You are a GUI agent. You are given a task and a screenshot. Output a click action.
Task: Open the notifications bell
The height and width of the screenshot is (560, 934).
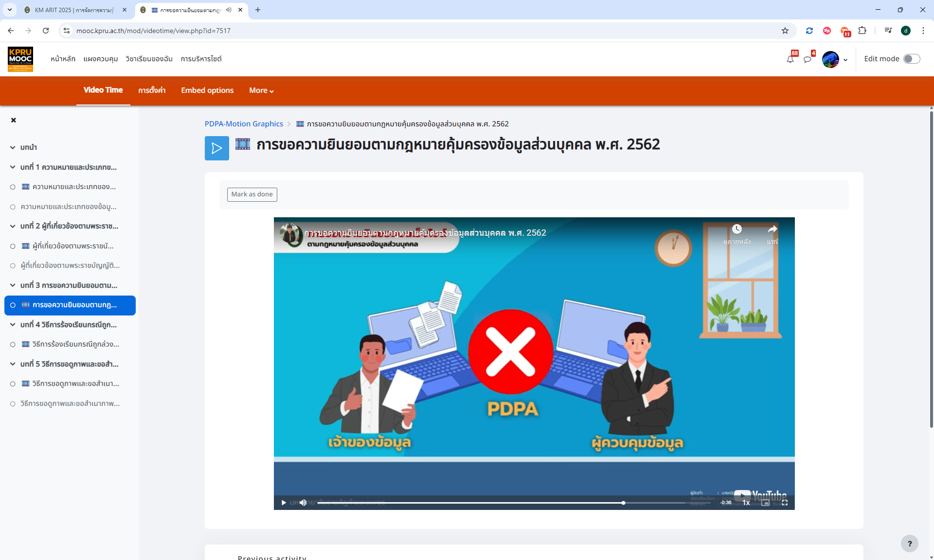[x=790, y=59]
